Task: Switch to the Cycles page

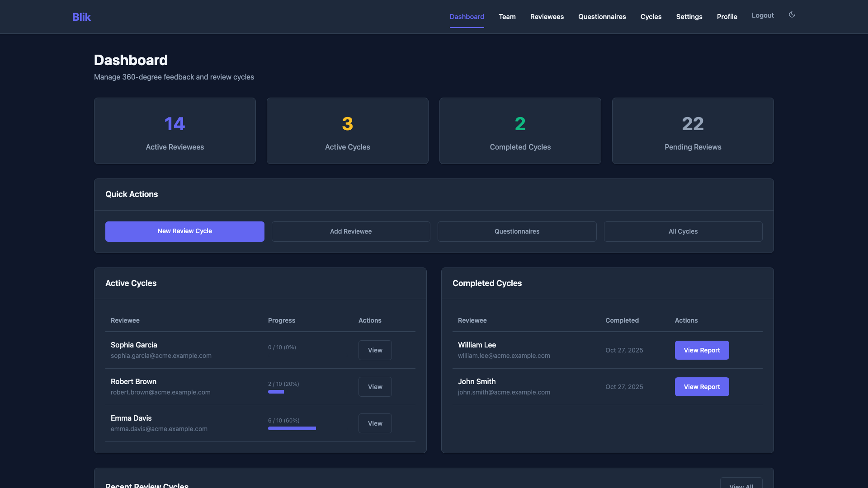Action: click(x=651, y=16)
